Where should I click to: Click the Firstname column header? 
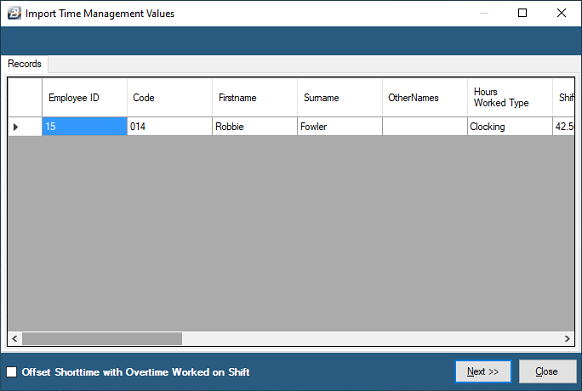point(255,98)
